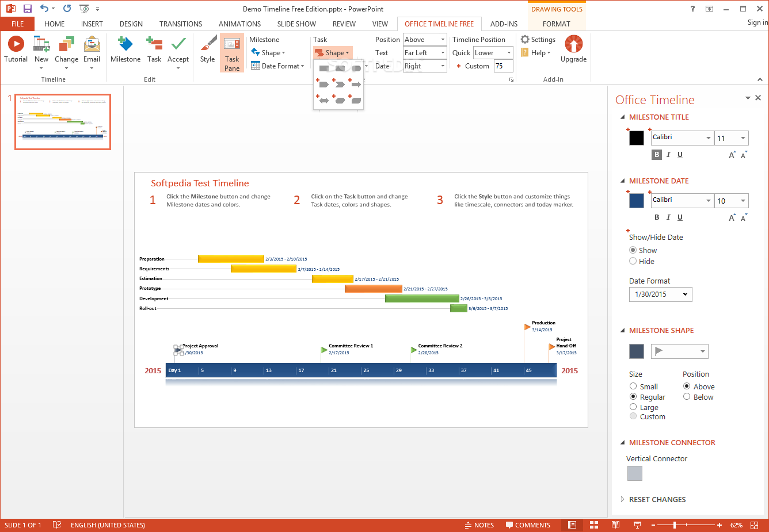Image resolution: width=769 pixels, height=532 pixels.
Task: Click the Accept checkmark icon
Action: [x=178, y=44]
